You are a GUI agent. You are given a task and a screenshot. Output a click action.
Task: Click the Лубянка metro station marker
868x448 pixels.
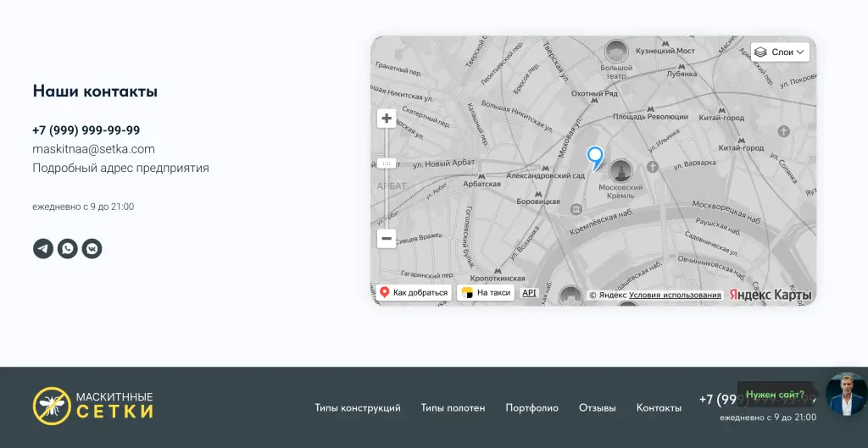pos(682,65)
